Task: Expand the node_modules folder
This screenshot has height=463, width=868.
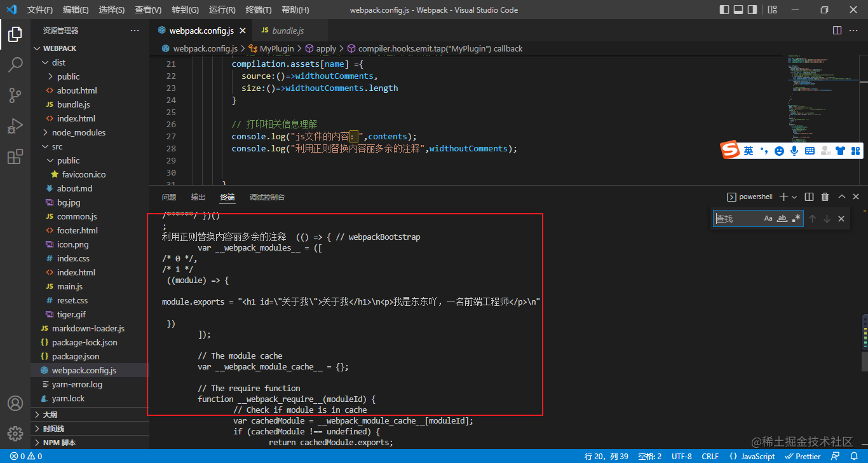Action: tap(89, 132)
